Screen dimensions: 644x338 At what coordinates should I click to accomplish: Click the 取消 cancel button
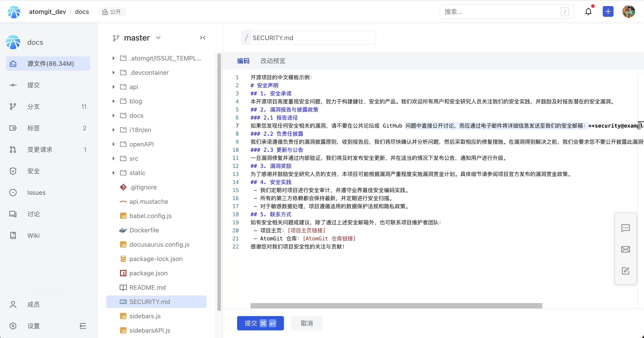coord(307,323)
